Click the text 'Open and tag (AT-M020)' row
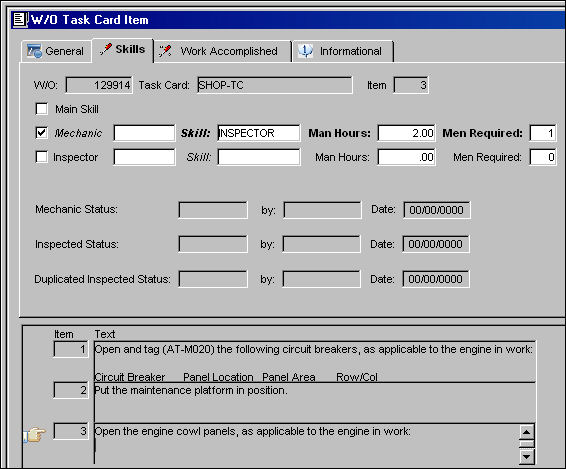 pos(315,361)
